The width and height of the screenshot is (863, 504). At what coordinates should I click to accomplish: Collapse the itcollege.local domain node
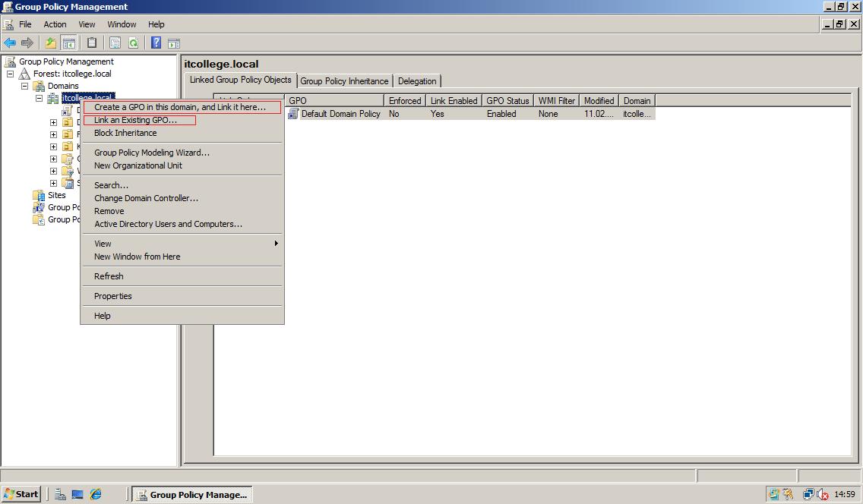(39, 99)
